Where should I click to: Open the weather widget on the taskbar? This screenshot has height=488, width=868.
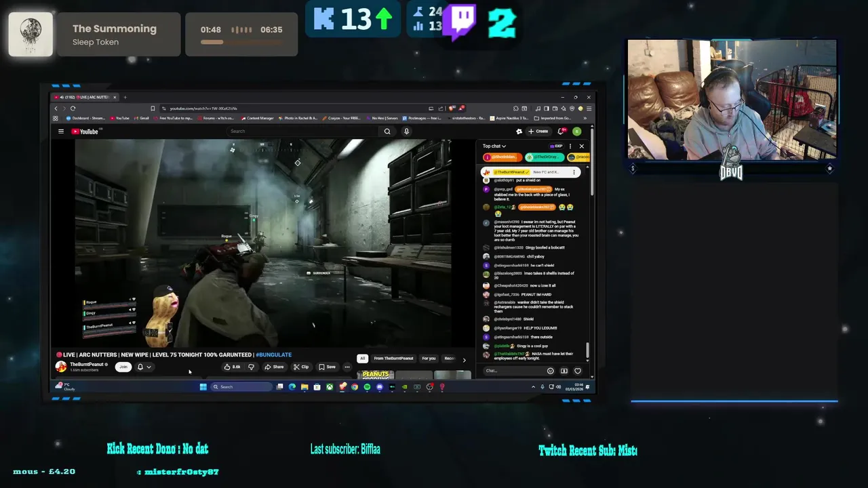click(66, 387)
